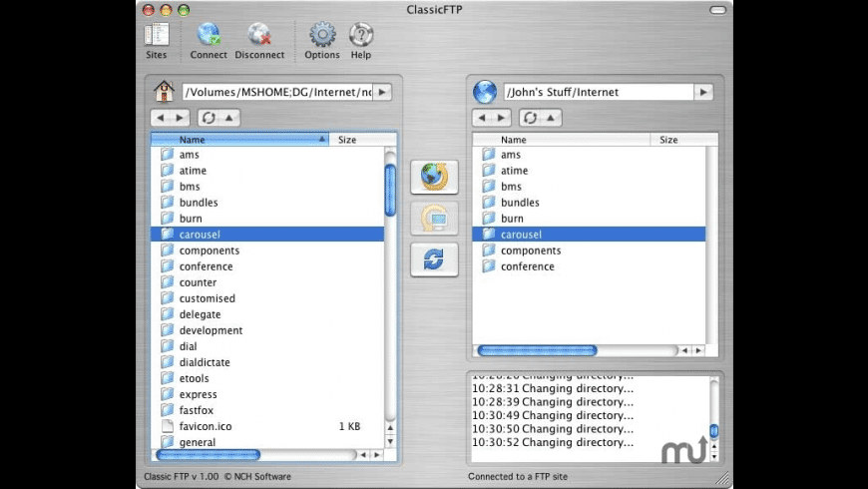Image resolution: width=868 pixels, height=489 pixels.
Task: Go up one level in local panel
Action: pyautogui.click(x=229, y=118)
